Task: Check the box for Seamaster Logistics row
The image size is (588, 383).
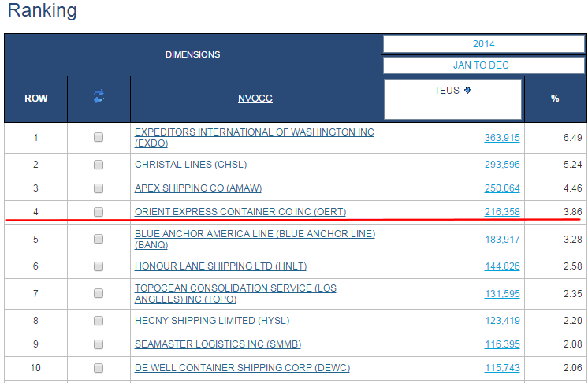Action: [x=99, y=344]
